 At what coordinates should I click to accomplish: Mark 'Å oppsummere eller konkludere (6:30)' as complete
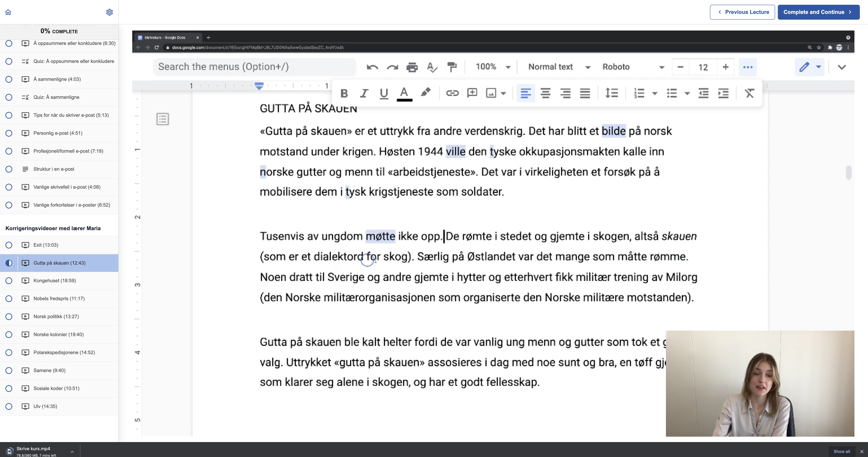(9, 43)
